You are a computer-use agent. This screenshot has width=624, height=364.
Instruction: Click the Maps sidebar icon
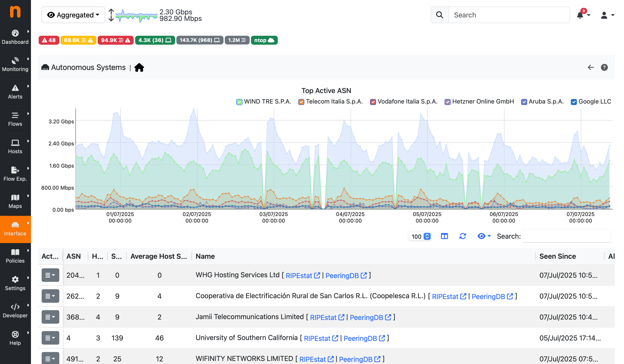click(x=15, y=197)
